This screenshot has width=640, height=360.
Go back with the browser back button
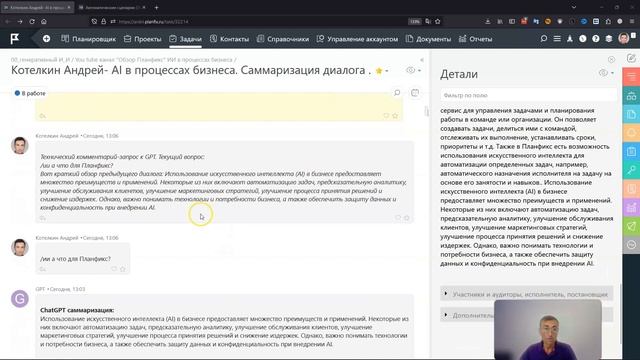[7, 21]
